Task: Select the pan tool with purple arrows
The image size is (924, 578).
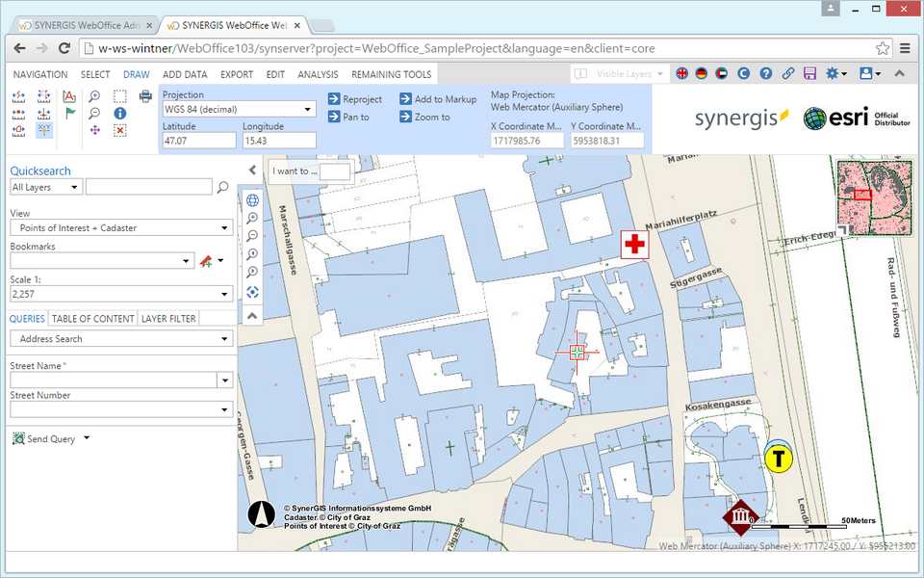Action: click(95, 130)
